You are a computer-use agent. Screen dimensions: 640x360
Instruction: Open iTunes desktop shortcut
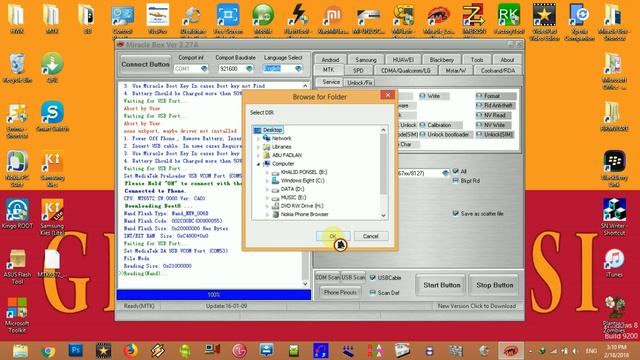pyautogui.click(x=614, y=263)
